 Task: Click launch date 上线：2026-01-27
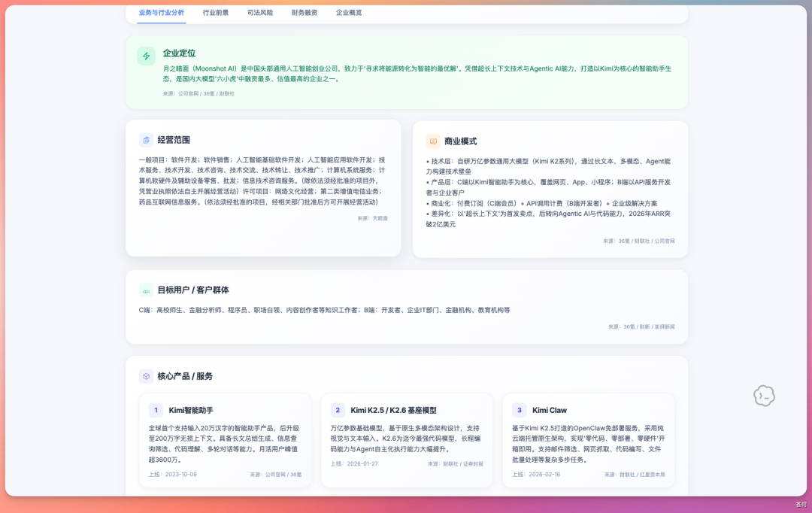point(354,464)
